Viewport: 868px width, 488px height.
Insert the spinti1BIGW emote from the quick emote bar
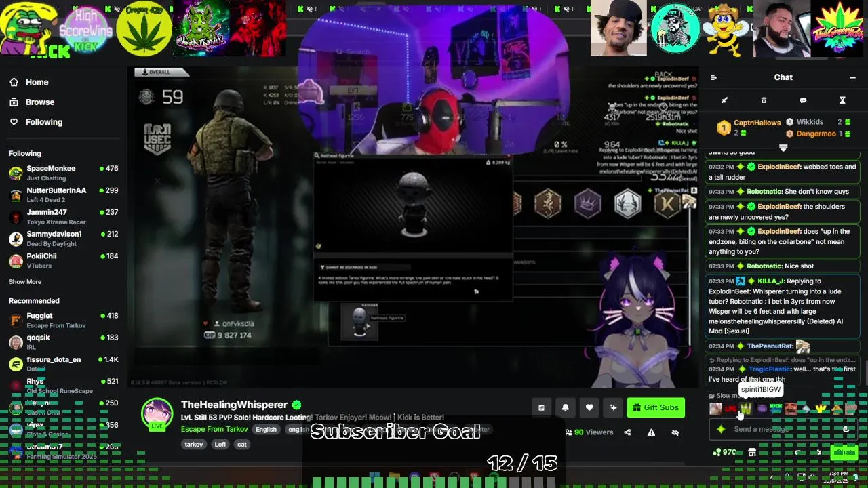746,409
